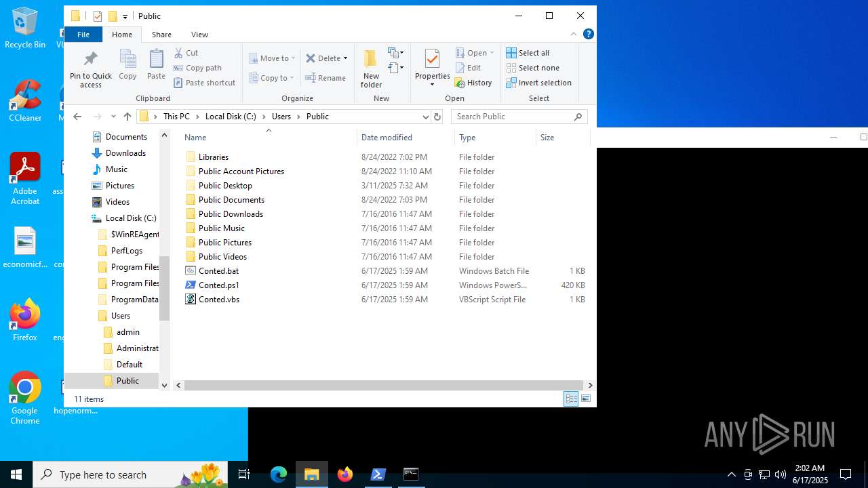Cut the selected item via ribbon

[x=186, y=53]
